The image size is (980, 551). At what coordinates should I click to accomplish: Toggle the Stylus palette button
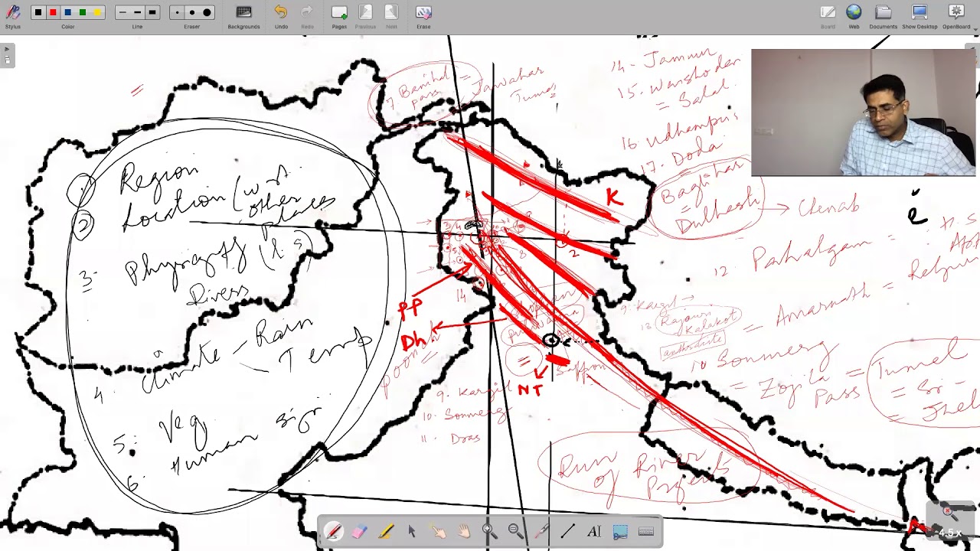(x=13, y=15)
